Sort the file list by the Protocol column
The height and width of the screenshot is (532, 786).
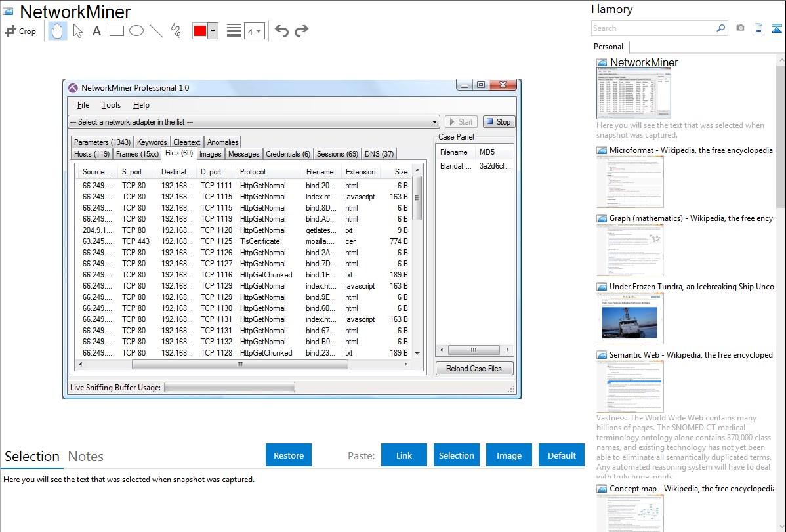(x=270, y=172)
